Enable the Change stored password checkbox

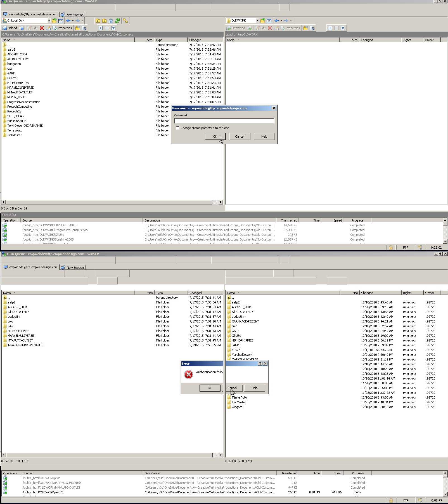tap(178, 128)
